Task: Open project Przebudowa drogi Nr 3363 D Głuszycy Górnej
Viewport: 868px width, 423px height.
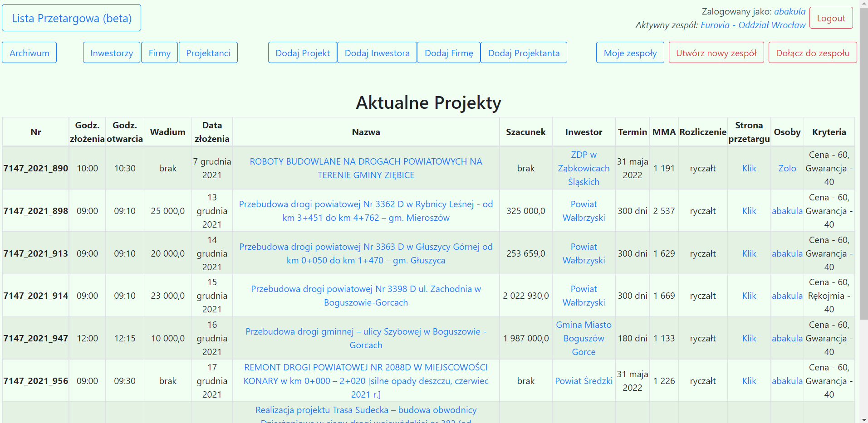Action: click(366, 253)
